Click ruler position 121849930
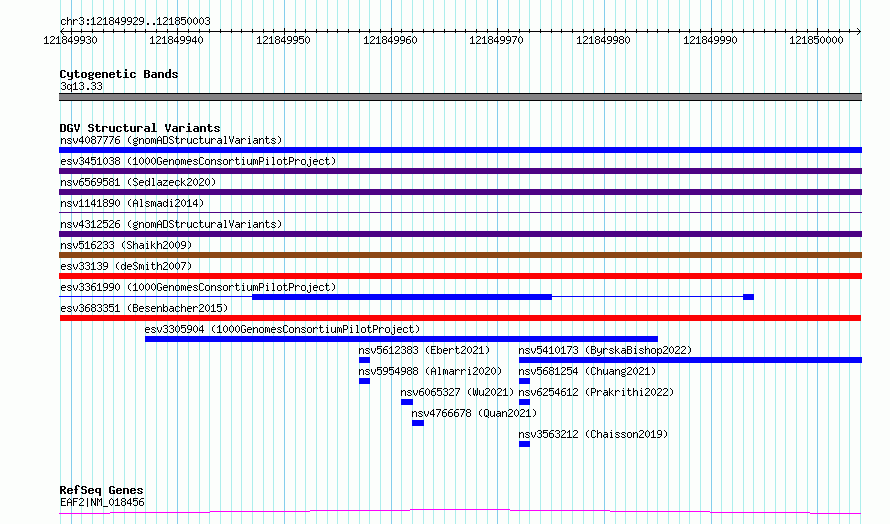This screenshot has height=524, width=890. [x=70, y=40]
